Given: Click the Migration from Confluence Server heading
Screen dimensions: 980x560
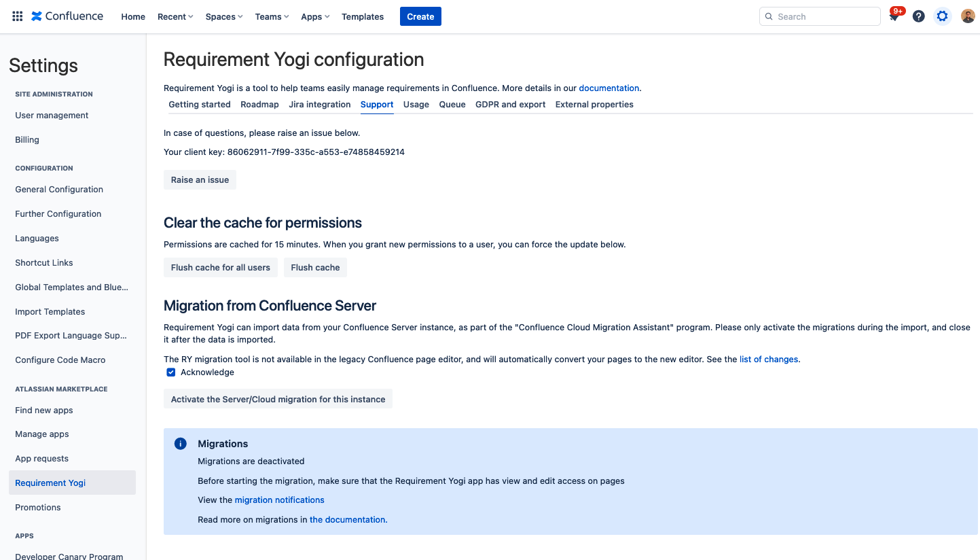Looking at the screenshot, I should pos(270,306).
